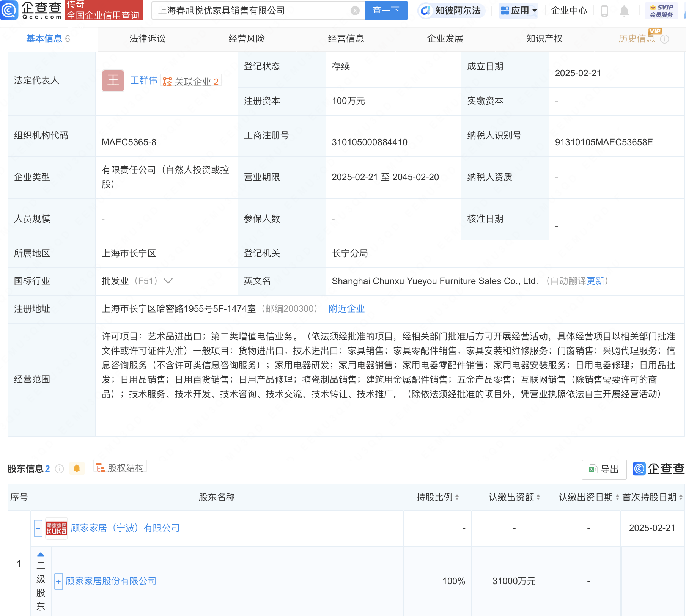This screenshot has width=686, height=616.
Task: Click KUKA company logo thumbnail
Action: (x=57, y=528)
